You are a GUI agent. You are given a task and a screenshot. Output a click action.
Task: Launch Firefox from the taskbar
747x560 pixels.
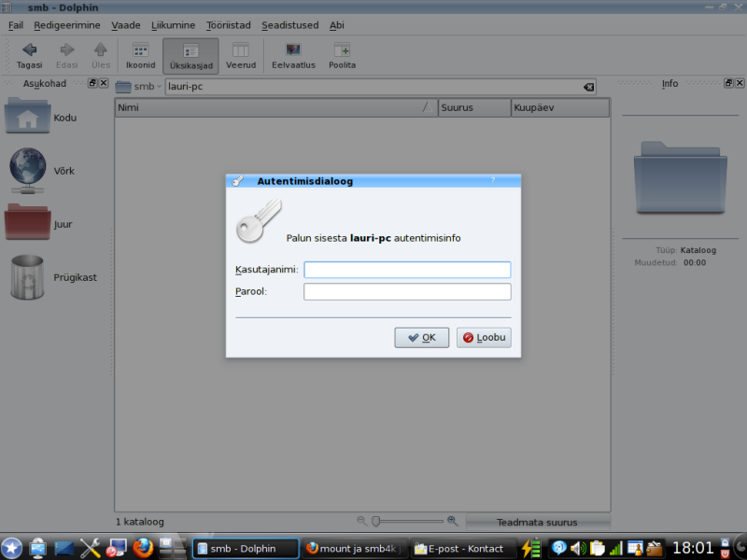tap(143, 548)
